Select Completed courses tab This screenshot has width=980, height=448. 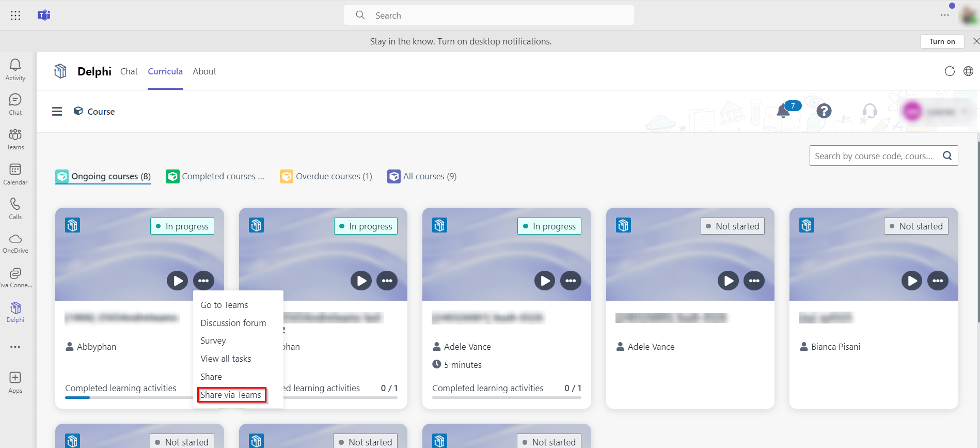[x=215, y=176]
